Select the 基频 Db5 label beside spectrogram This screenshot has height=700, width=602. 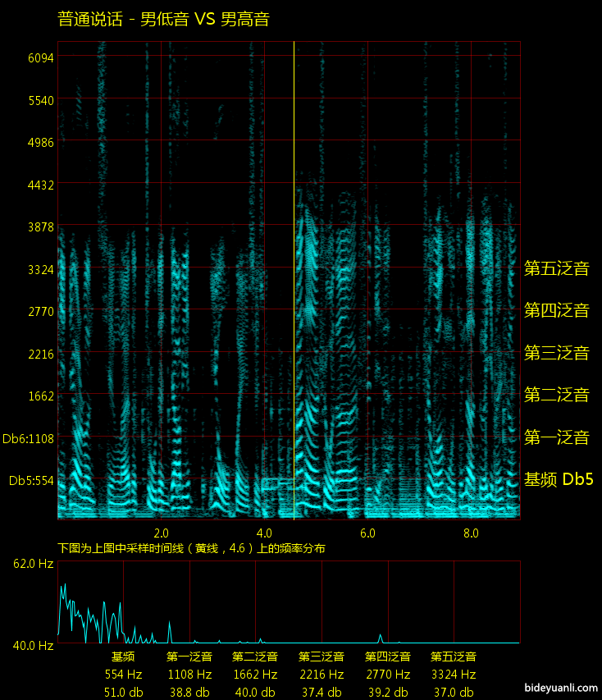tap(559, 480)
